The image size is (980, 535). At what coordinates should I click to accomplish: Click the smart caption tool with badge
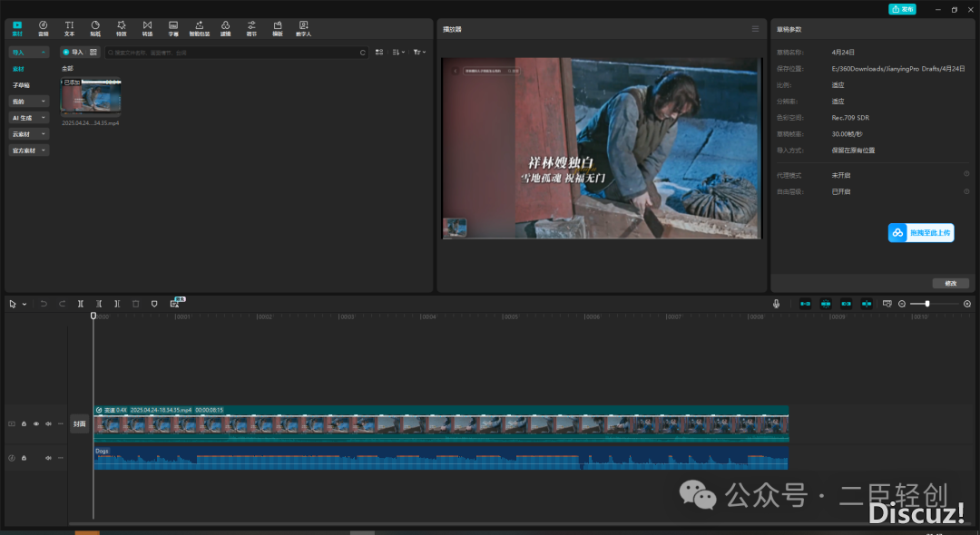tap(175, 304)
